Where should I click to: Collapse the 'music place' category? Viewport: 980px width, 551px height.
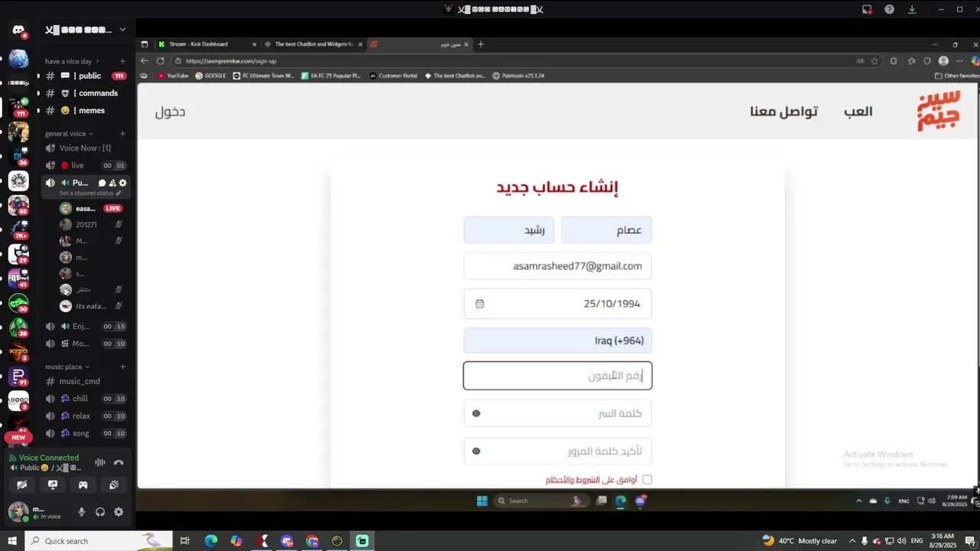pyautogui.click(x=67, y=367)
